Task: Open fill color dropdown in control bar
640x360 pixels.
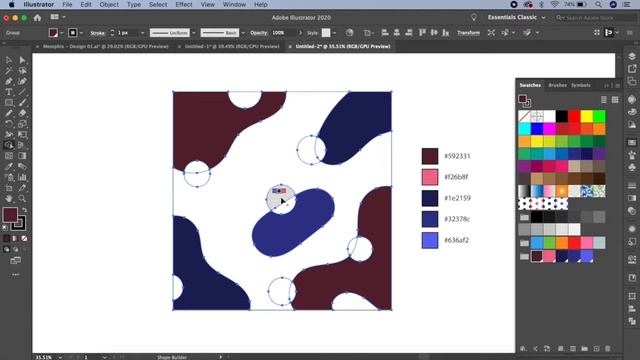Action: click(62, 33)
